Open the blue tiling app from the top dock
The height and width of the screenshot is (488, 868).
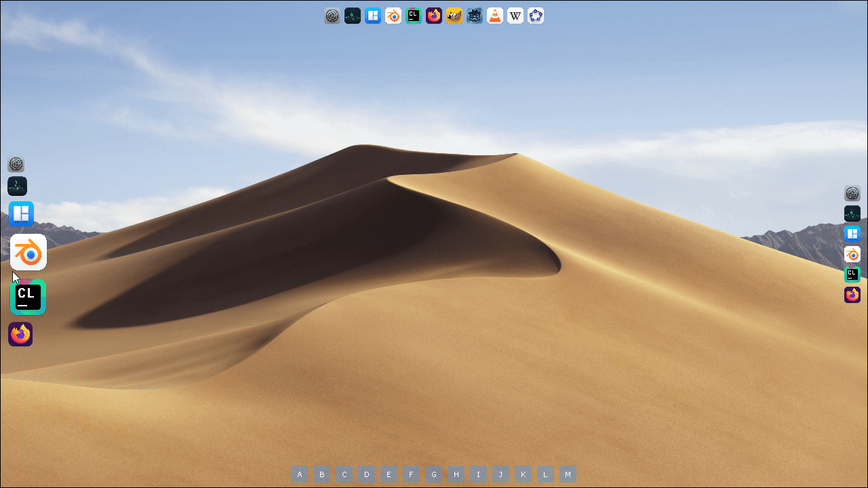click(x=373, y=16)
